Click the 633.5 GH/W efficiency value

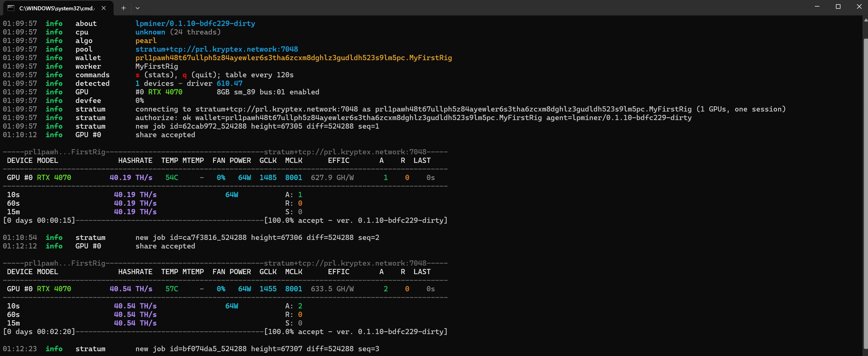(332, 289)
